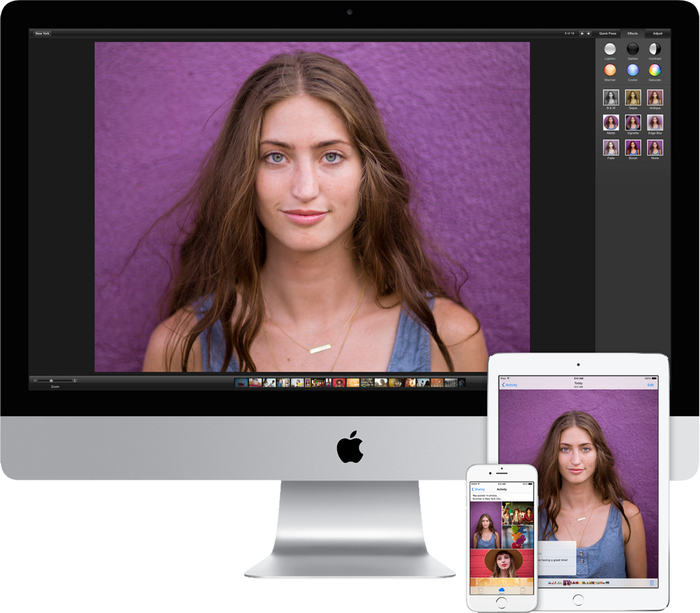The image size is (700, 613).
Task: Switch to the Quick Fixes tab
Action: [x=607, y=33]
